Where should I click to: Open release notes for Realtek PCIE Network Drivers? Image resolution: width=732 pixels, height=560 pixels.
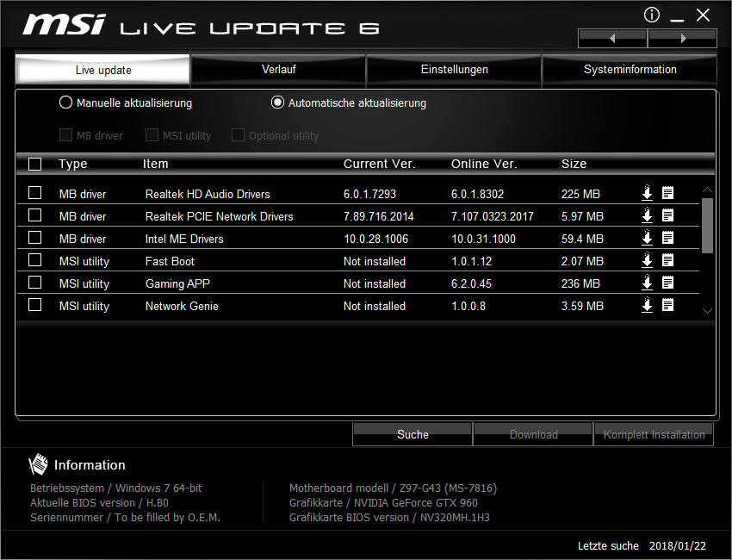click(x=667, y=215)
